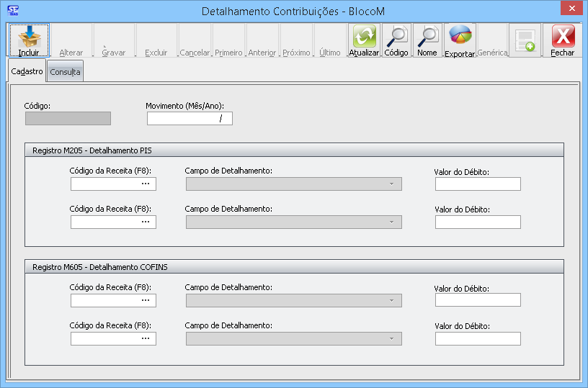Viewport: 588px width, 388px height.
Task: Click the Incluir toolbar icon
Action: click(x=29, y=36)
